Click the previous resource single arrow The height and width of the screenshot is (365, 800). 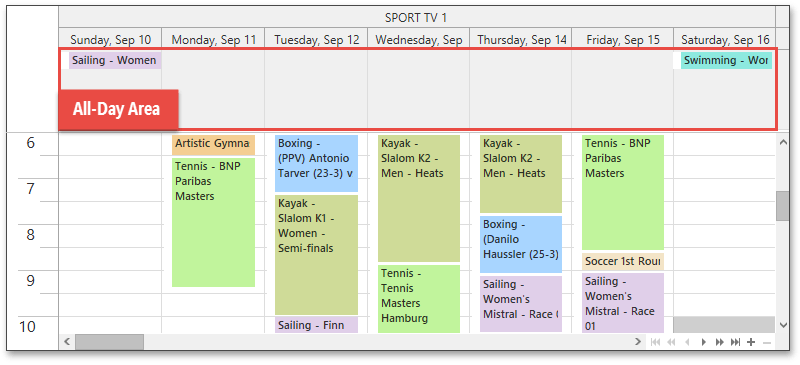tap(688, 342)
